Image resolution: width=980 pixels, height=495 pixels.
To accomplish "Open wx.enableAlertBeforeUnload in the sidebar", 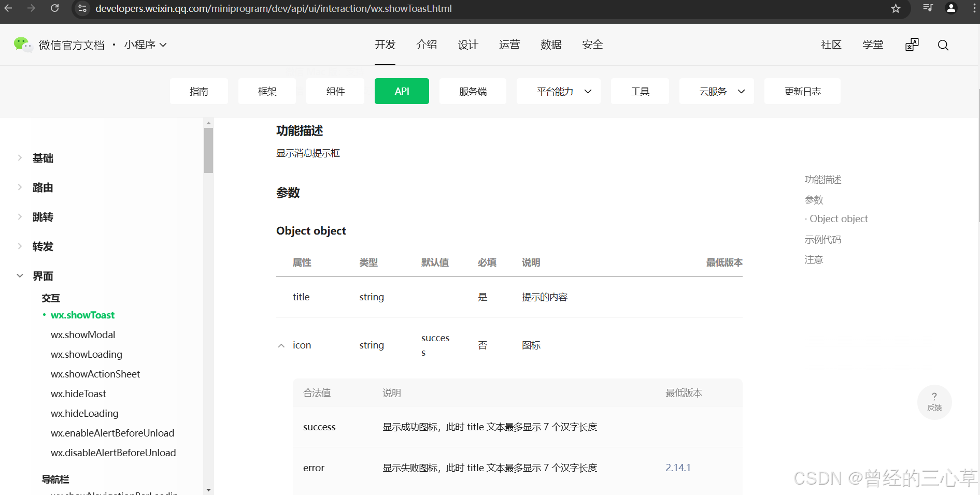I will coord(112,433).
